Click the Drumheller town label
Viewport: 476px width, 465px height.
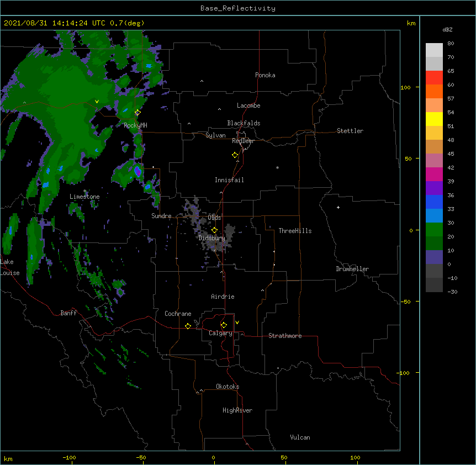352,269
